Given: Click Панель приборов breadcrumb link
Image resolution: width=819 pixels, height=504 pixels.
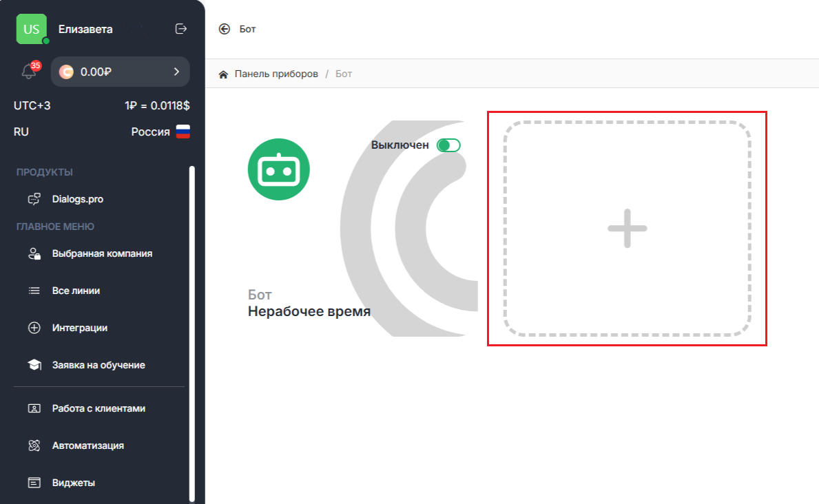Looking at the screenshot, I should pyautogui.click(x=276, y=74).
